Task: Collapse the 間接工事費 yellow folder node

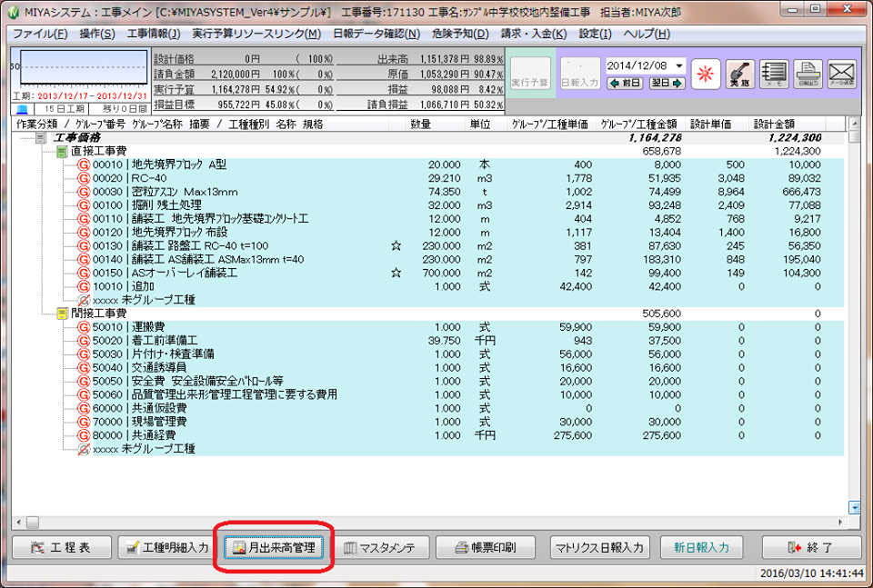Action: (x=63, y=314)
